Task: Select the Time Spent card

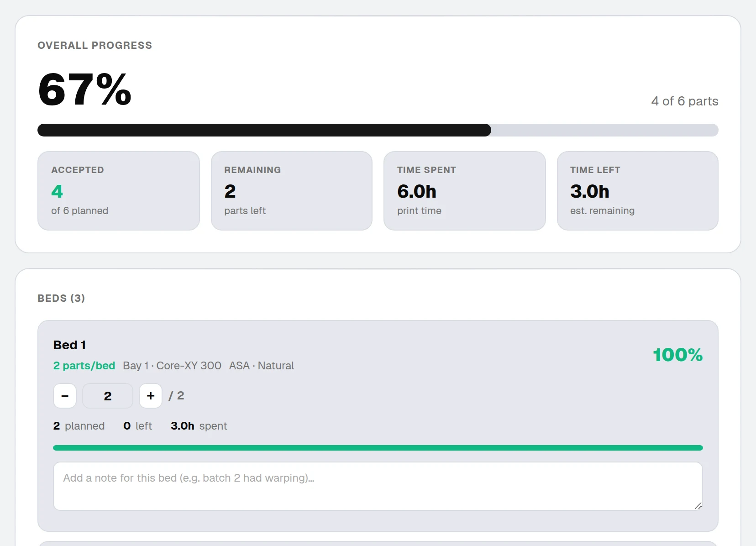Action: tap(465, 191)
